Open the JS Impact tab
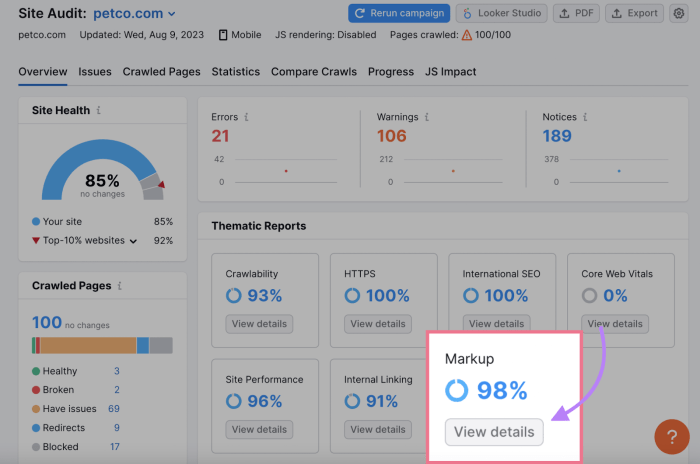This screenshot has height=464, width=700. coord(450,72)
